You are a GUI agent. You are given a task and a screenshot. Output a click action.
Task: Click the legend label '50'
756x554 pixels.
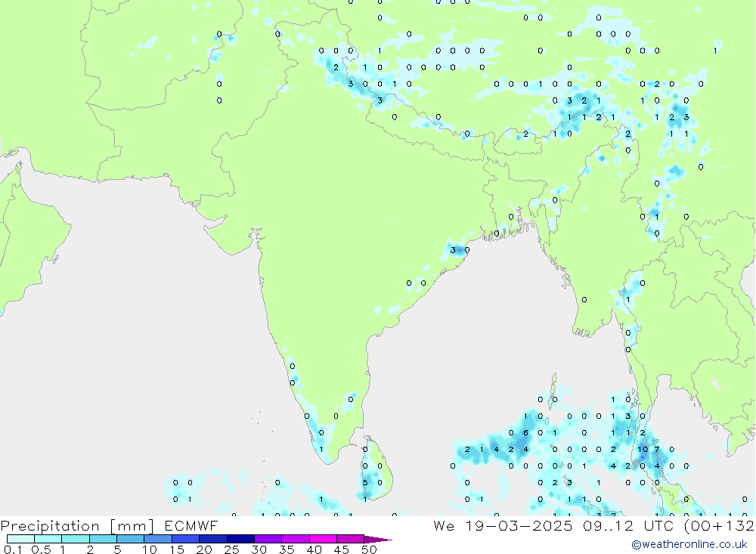click(369, 549)
